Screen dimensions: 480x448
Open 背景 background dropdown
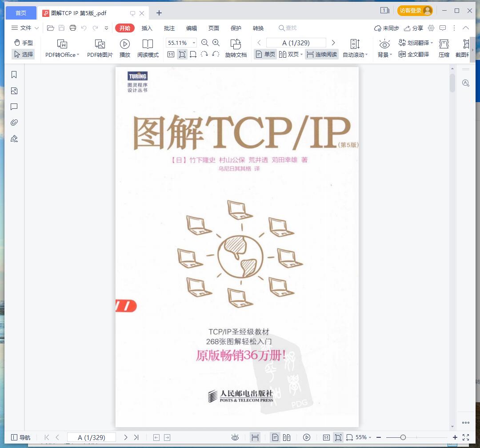384,49
